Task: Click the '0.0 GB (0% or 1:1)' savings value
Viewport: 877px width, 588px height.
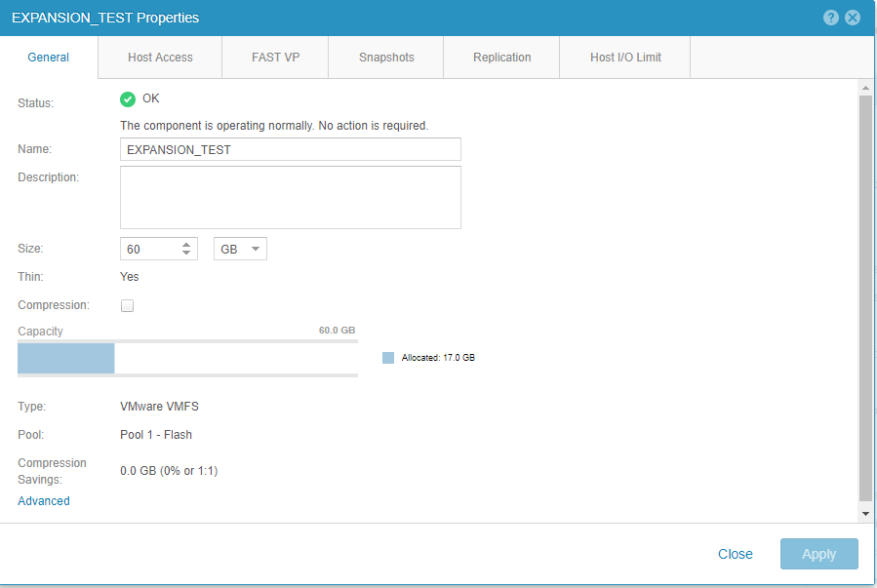Action: (169, 471)
